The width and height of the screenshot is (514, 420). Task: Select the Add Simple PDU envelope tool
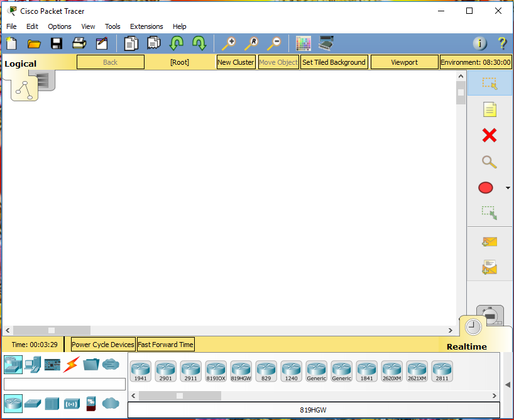(x=489, y=241)
